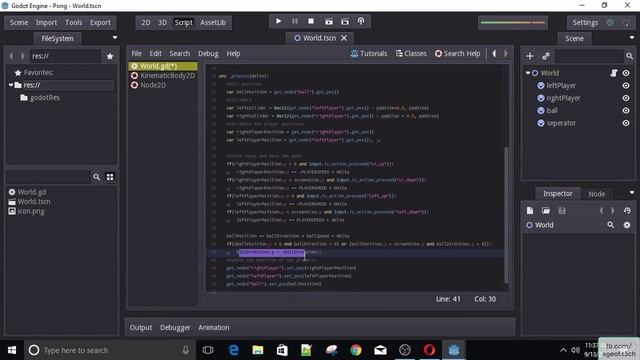Screen dimensions: 640x360
Task: Stop the running scene
Action: click(311, 21)
